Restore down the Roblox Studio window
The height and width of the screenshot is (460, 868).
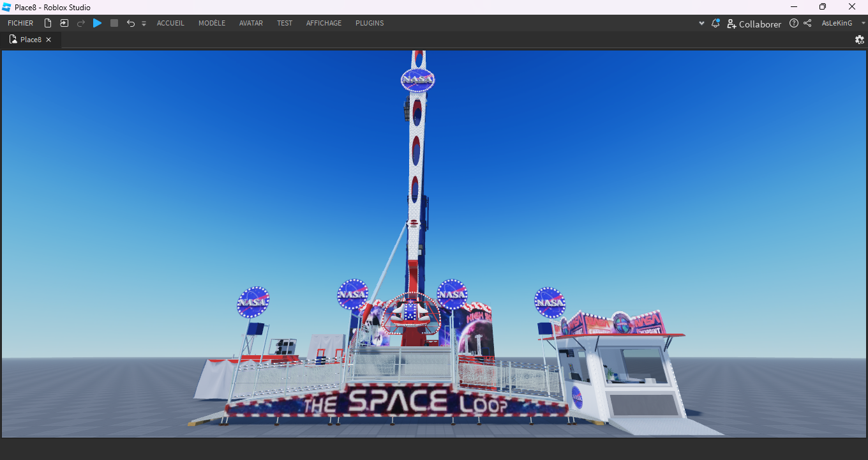(x=823, y=7)
